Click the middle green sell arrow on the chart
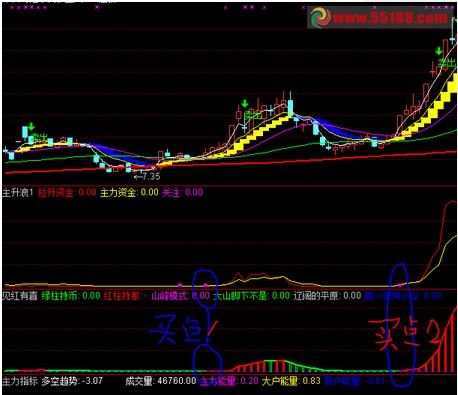This screenshot has height=395, width=458. pyautogui.click(x=245, y=103)
